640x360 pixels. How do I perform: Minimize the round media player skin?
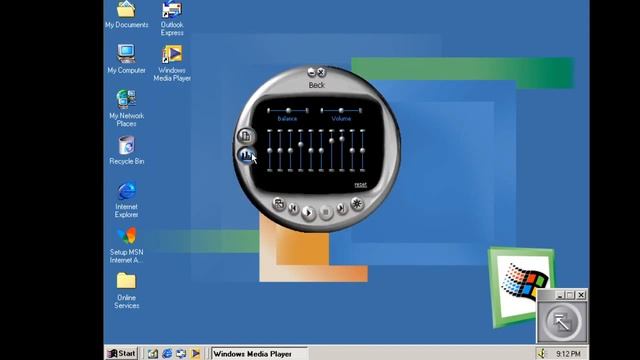click(311, 73)
